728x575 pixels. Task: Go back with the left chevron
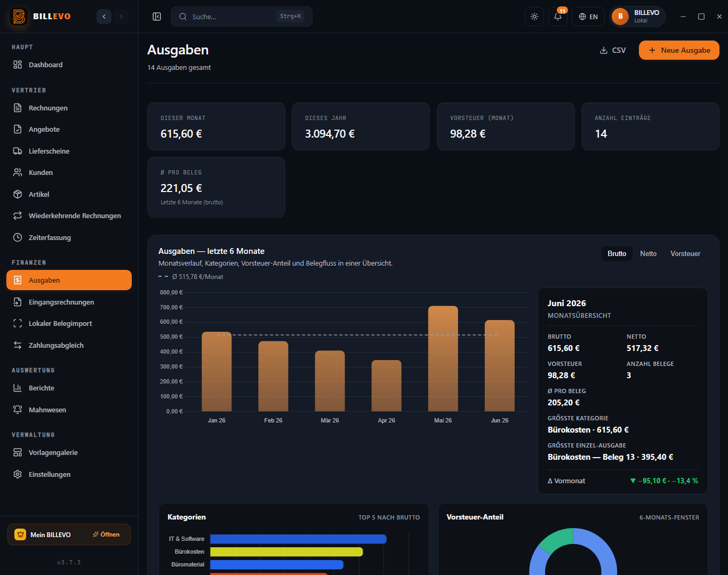point(104,17)
